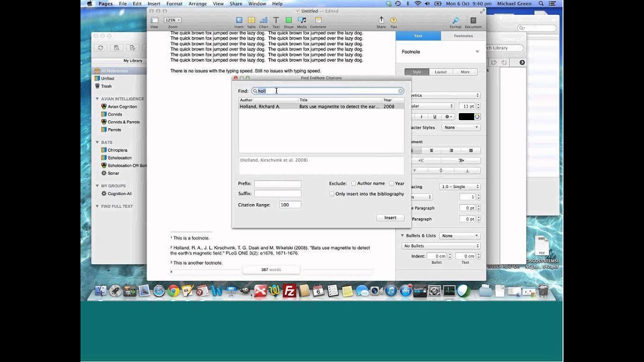644x362 pixels.
Task: Open the No Bullets dropdown
Action: point(441,246)
